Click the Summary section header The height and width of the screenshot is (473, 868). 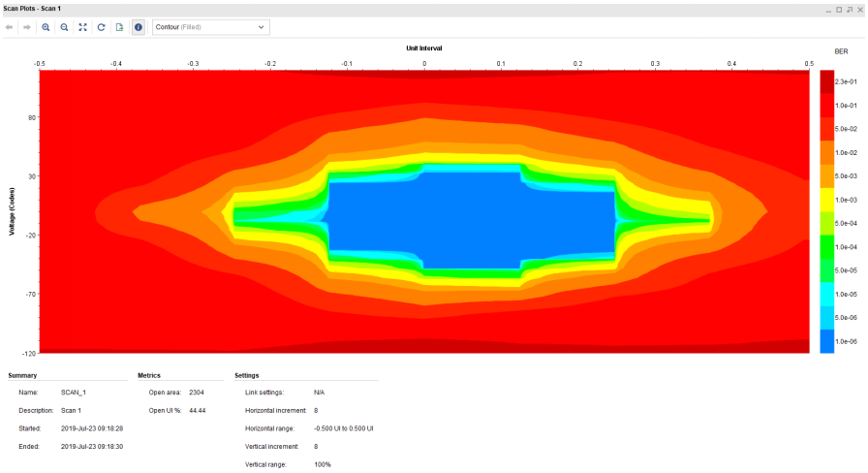pyautogui.click(x=22, y=375)
